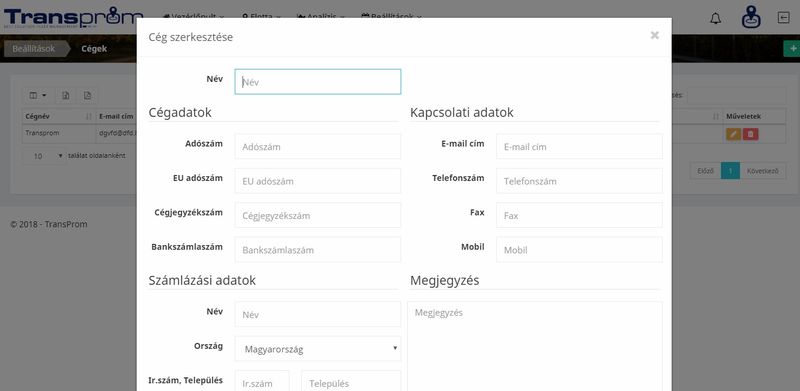The height and width of the screenshot is (391, 800).
Task: Open the column visibility dropdown
Action: (38, 95)
